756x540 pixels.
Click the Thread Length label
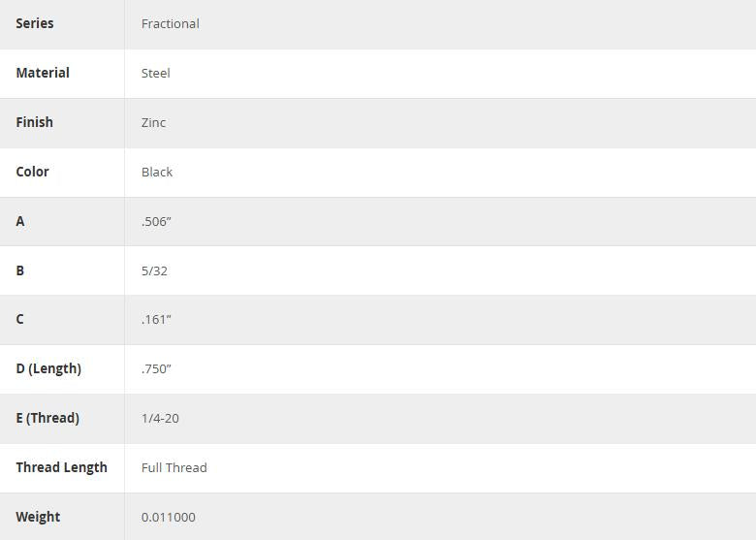61,467
